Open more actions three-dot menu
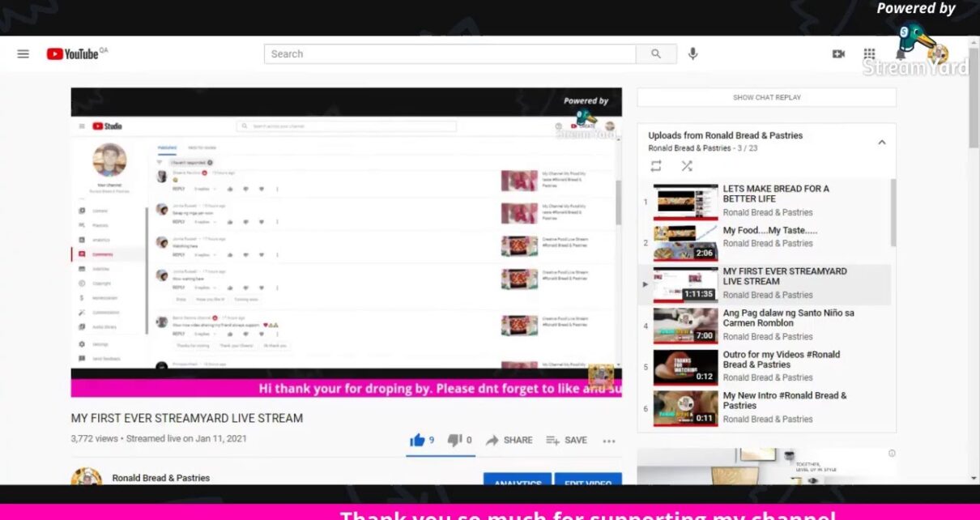The height and width of the screenshot is (520, 980). click(x=609, y=441)
